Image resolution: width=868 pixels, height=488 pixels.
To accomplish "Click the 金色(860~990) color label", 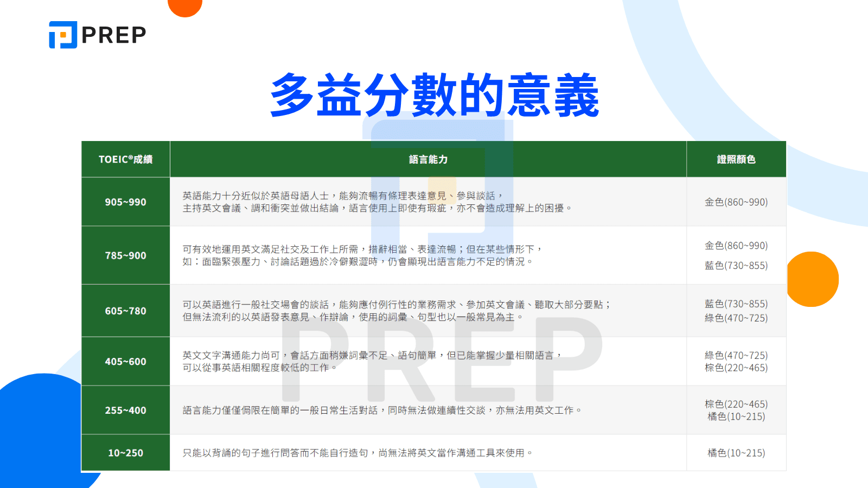I will (736, 201).
